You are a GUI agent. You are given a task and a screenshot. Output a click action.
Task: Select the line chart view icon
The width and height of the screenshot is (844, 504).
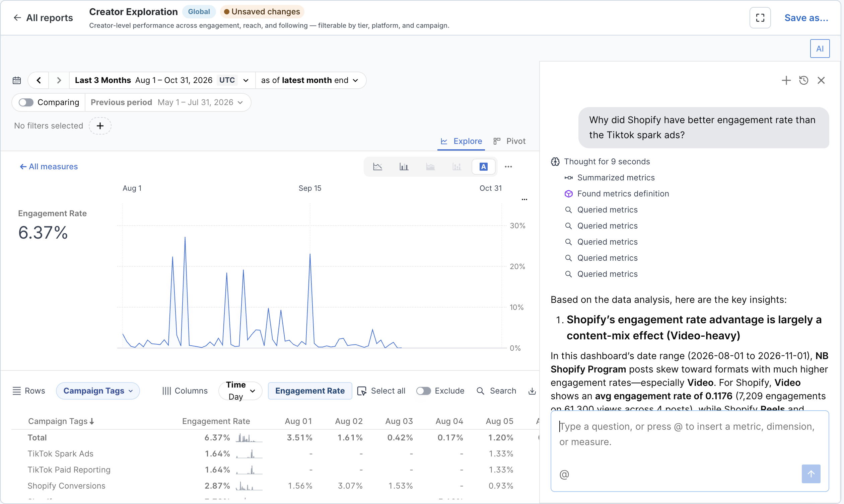point(377,166)
